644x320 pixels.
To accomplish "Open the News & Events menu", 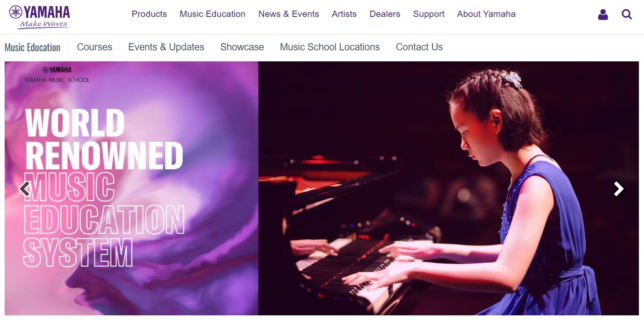I will coord(289,14).
